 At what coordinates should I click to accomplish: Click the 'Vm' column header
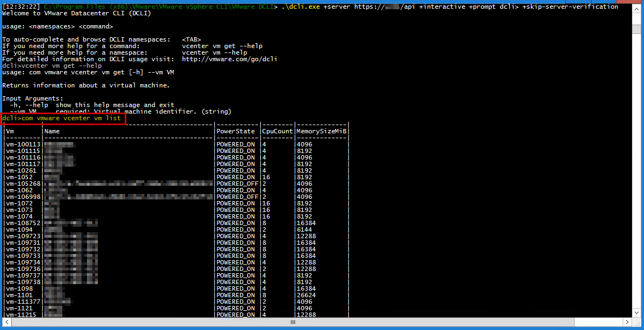(x=10, y=131)
